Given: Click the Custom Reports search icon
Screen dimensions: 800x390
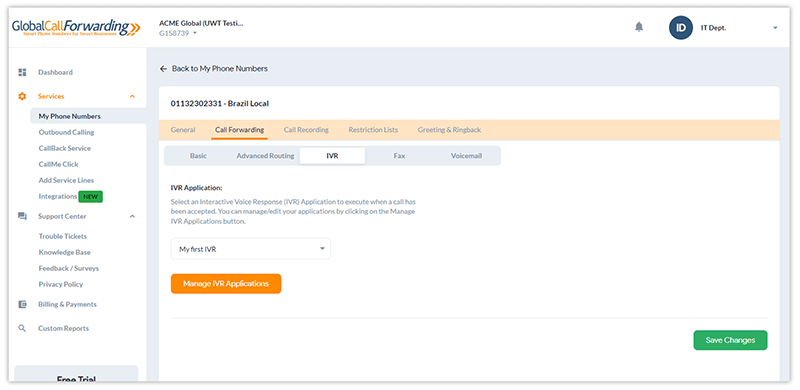Looking at the screenshot, I should 22,328.
